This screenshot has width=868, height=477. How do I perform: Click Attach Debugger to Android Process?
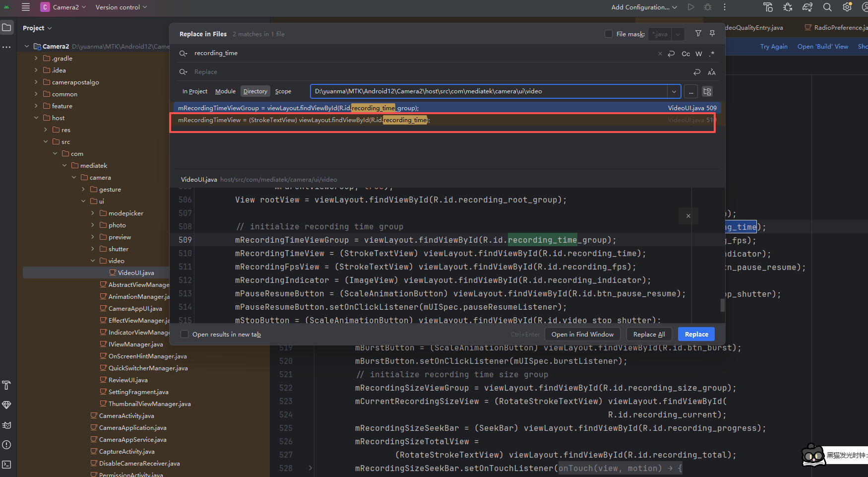pyautogui.click(x=788, y=7)
